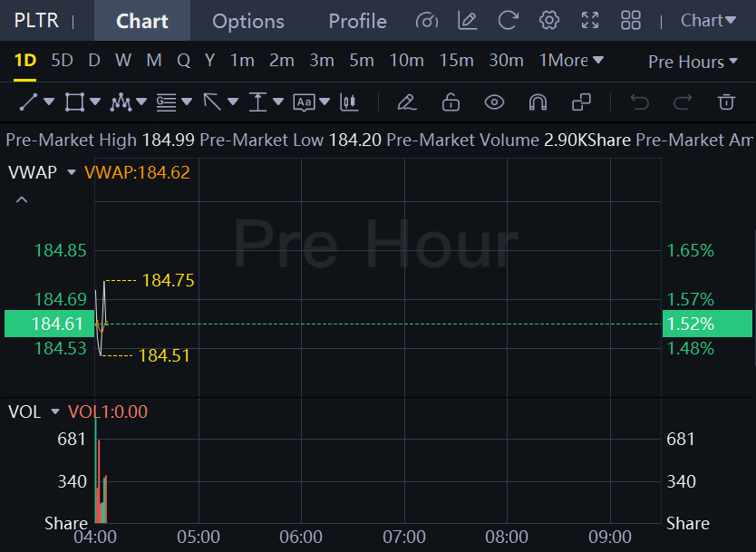
Task: Select the 5D timeframe
Action: (x=62, y=61)
